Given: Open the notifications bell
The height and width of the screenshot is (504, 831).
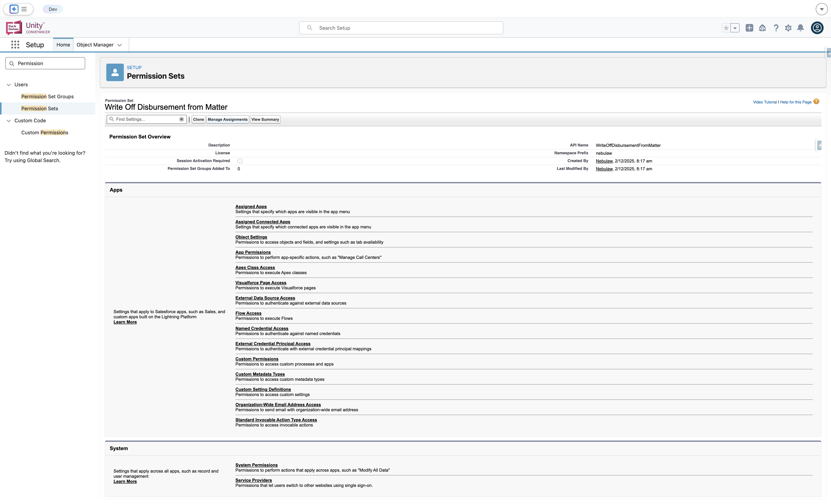Looking at the screenshot, I should pyautogui.click(x=800, y=28).
